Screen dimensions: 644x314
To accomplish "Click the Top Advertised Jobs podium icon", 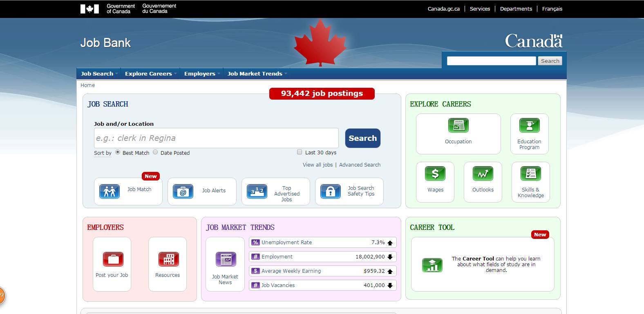I will tap(257, 191).
